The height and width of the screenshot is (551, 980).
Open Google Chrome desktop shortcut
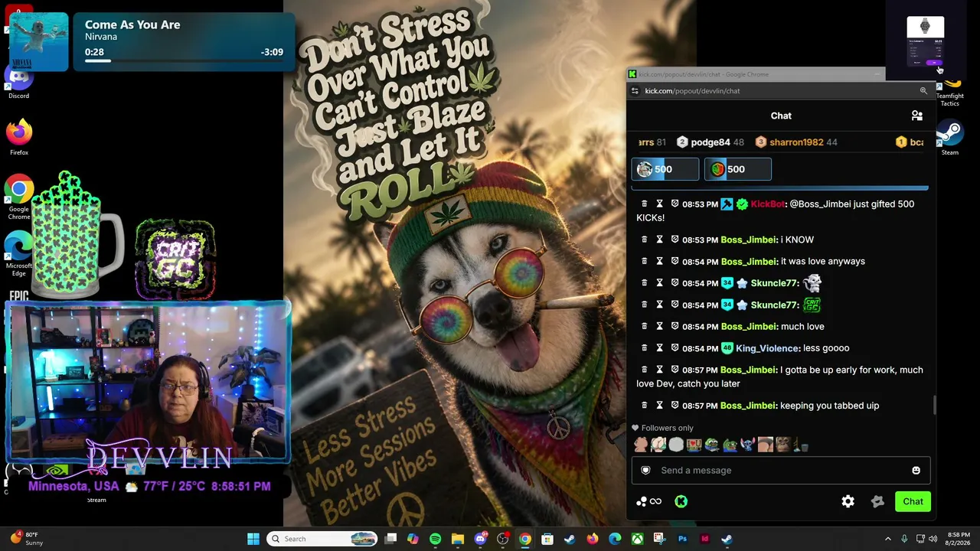19,197
